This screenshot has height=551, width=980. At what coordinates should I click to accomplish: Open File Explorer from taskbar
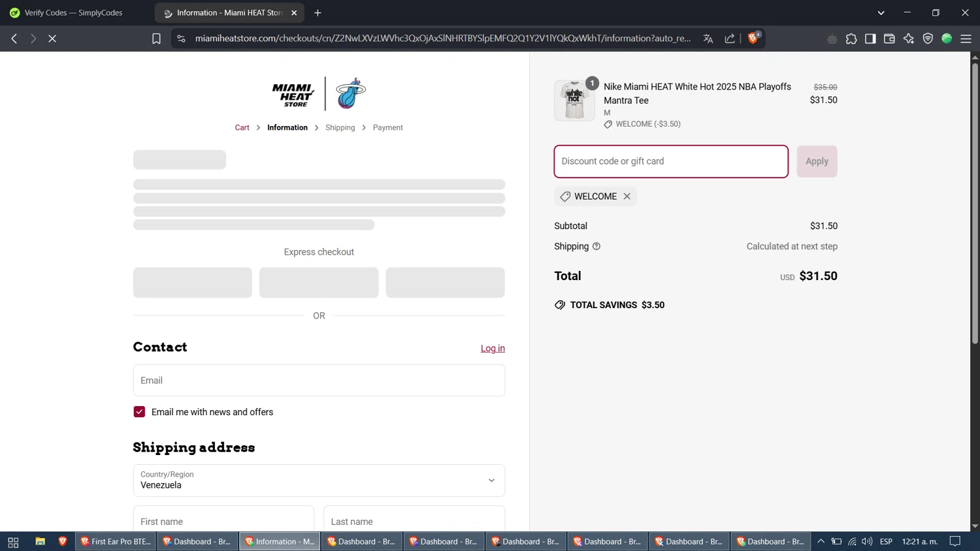click(40, 541)
